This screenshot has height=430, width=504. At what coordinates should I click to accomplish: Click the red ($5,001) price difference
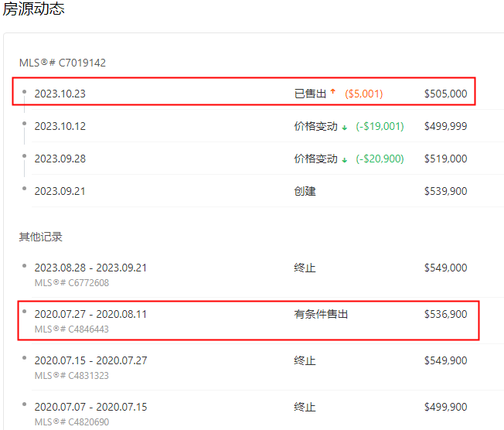click(364, 94)
